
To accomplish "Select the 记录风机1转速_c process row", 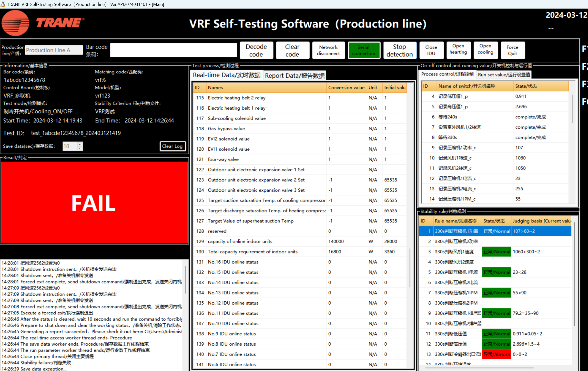I will pyautogui.click(x=495, y=158).
